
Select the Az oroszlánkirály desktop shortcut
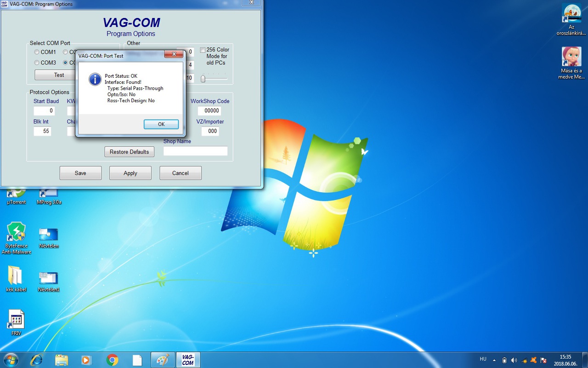[571, 20]
